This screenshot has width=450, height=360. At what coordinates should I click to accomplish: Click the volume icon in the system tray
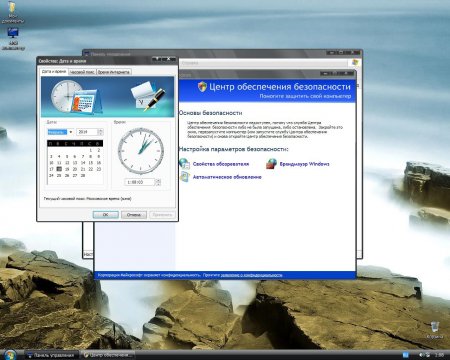(421, 355)
